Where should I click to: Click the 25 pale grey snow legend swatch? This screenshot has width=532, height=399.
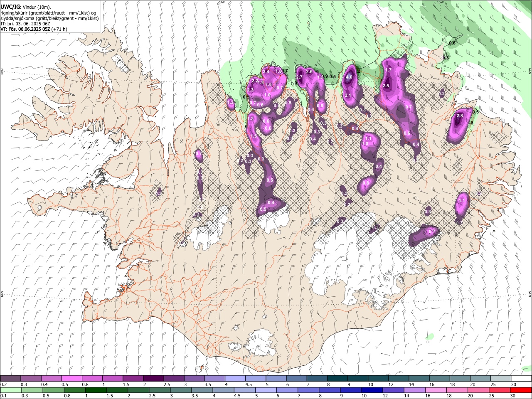point(501,379)
